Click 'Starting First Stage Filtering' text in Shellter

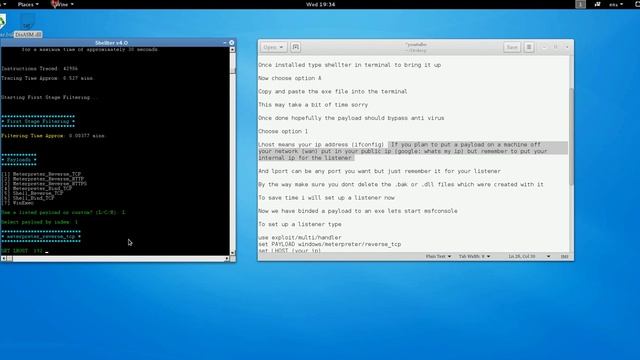pyautogui.click(x=50, y=98)
